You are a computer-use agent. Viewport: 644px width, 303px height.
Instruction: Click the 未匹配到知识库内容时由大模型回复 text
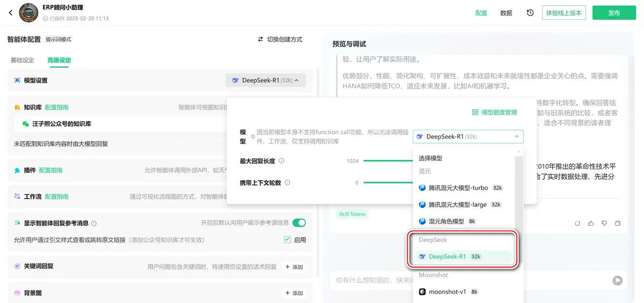61,144
